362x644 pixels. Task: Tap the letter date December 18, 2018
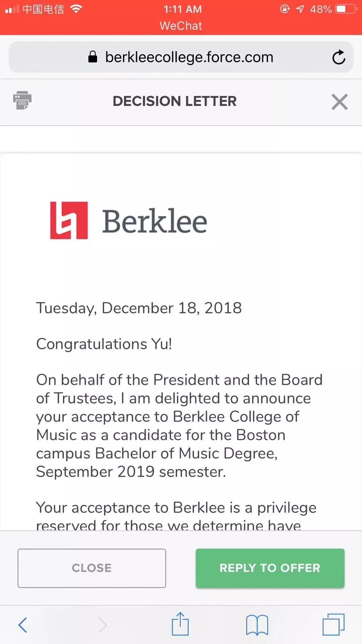click(x=139, y=308)
